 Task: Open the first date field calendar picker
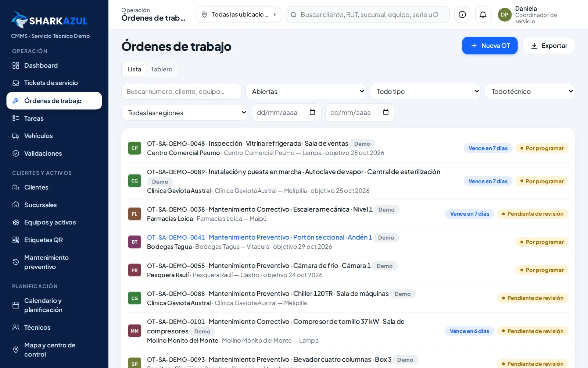pyautogui.click(x=312, y=112)
